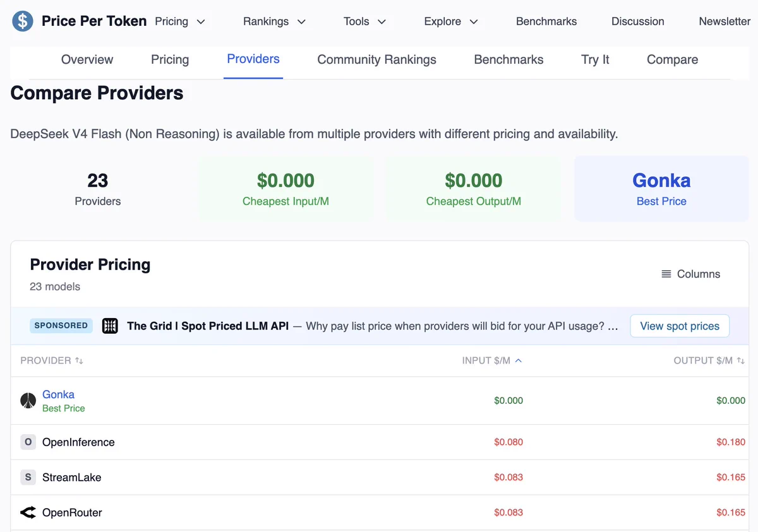Open the Columns selector
The image size is (758, 532).
[690, 274]
